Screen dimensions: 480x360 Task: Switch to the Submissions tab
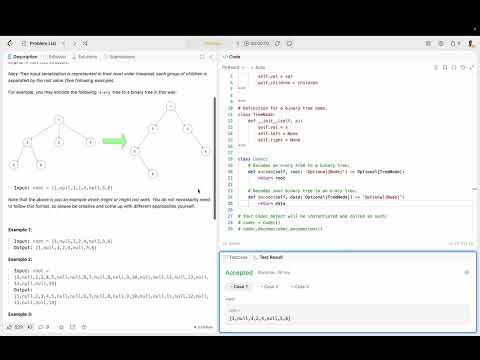pos(119,57)
